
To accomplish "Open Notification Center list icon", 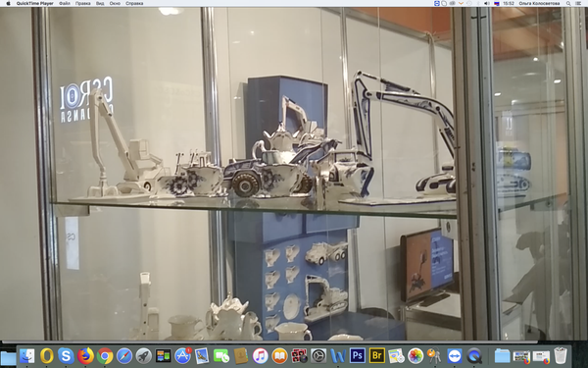I will click(x=578, y=3).
